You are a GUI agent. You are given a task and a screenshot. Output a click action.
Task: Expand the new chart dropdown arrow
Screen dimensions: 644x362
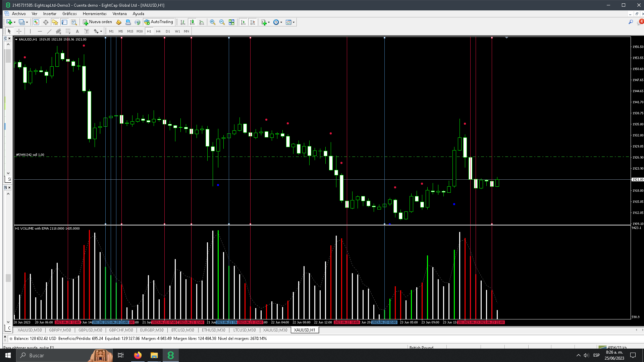[x=14, y=22]
